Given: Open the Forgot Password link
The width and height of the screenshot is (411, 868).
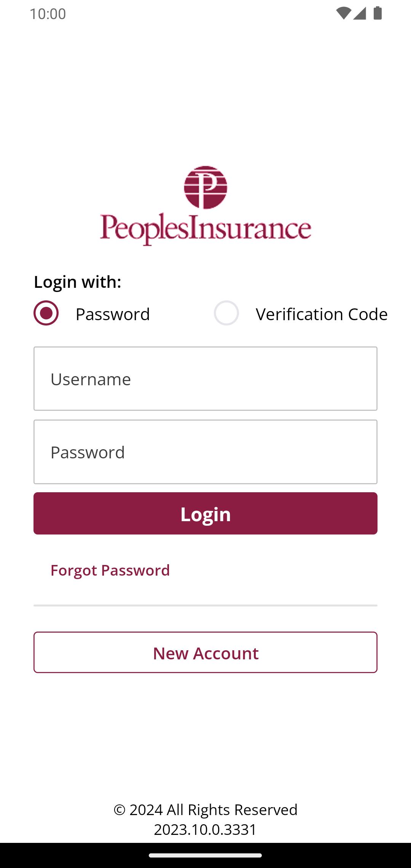Looking at the screenshot, I should pos(110,570).
